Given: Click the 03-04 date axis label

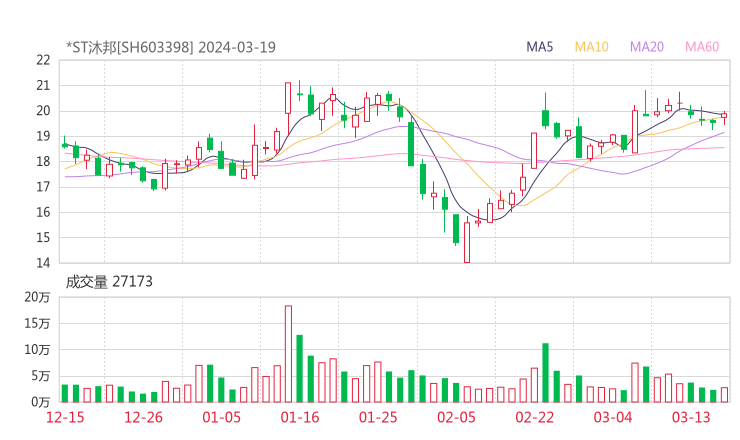Looking at the screenshot, I should point(613,417).
